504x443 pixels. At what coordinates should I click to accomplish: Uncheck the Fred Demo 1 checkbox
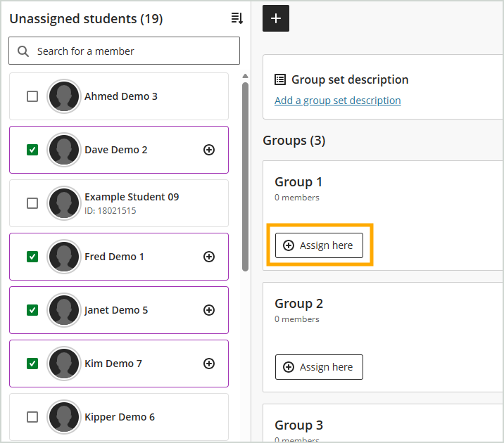[32, 257]
